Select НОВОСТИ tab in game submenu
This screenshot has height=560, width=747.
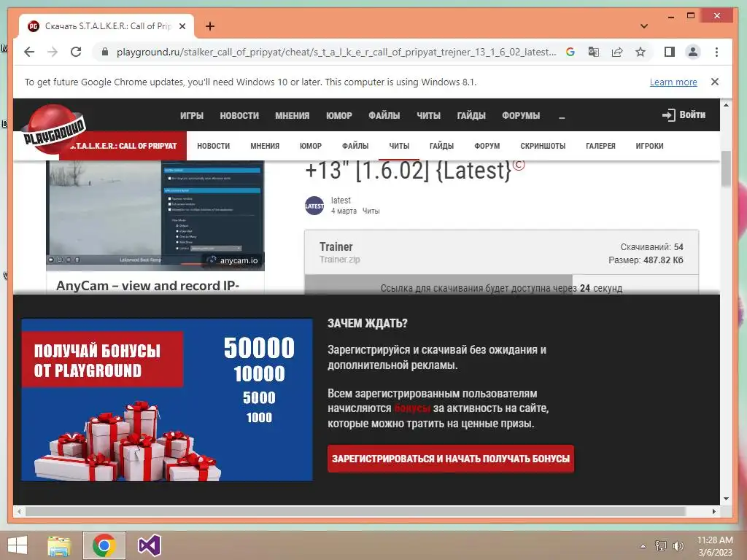[214, 146]
